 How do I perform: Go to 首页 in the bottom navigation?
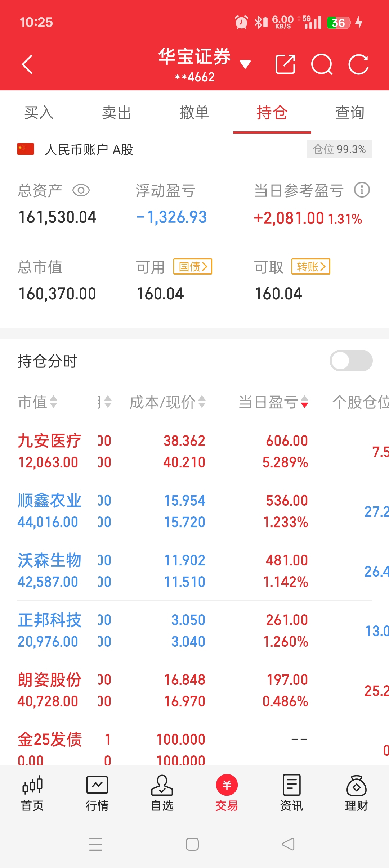[32, 793]
